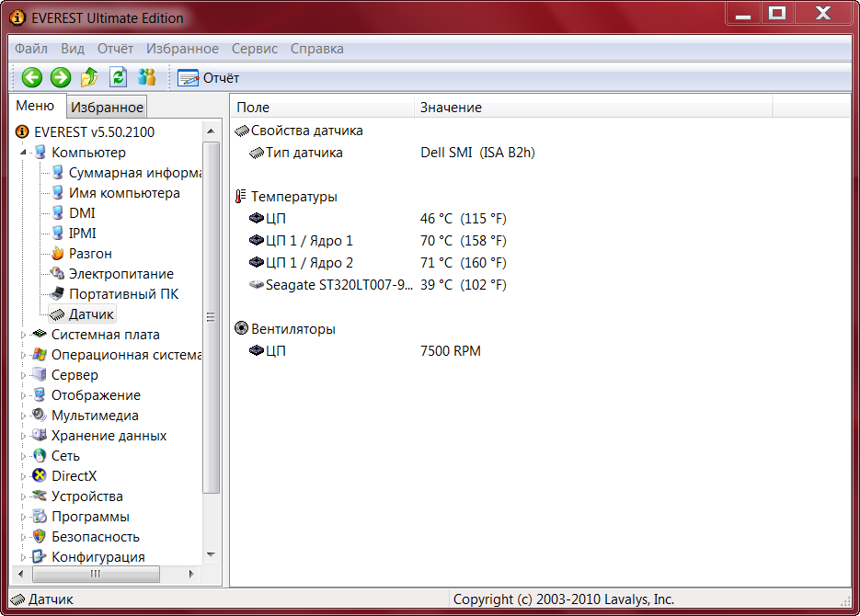Select EVEREST v5.50.2100 root node
The height and width of the screenshot is (616, 860).
(95, 132)
